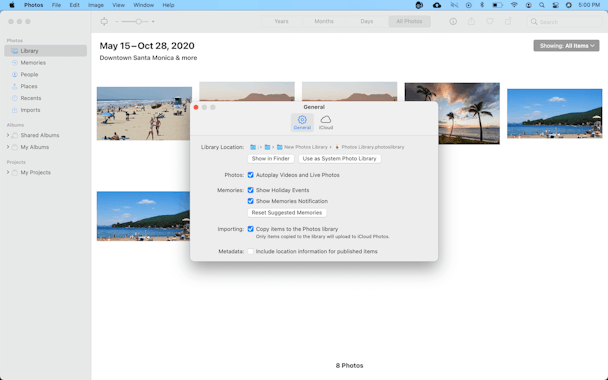Click the Info button in toolbar
Image resolution: width=608 pixels, height=380 pixels.
(x=453, y=22)
